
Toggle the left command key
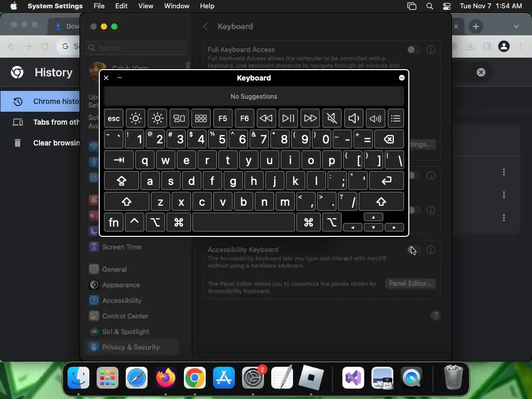tap(179, 222)
